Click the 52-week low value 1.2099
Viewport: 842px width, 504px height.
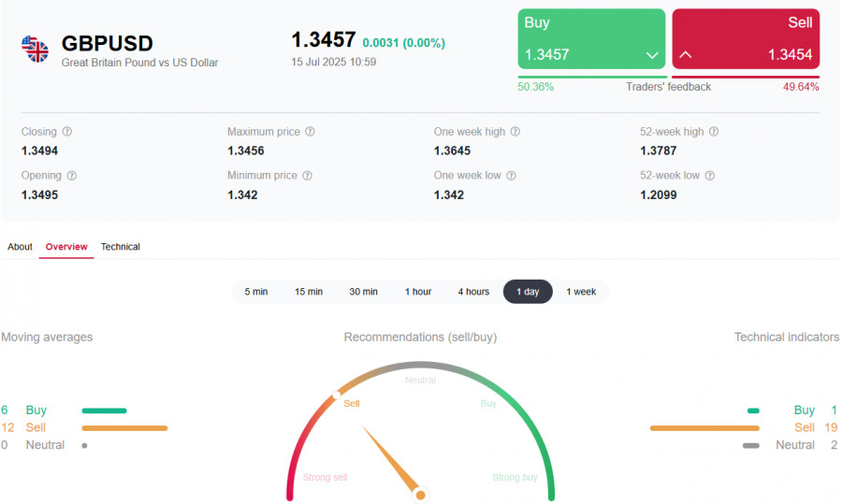click(659, 194)
